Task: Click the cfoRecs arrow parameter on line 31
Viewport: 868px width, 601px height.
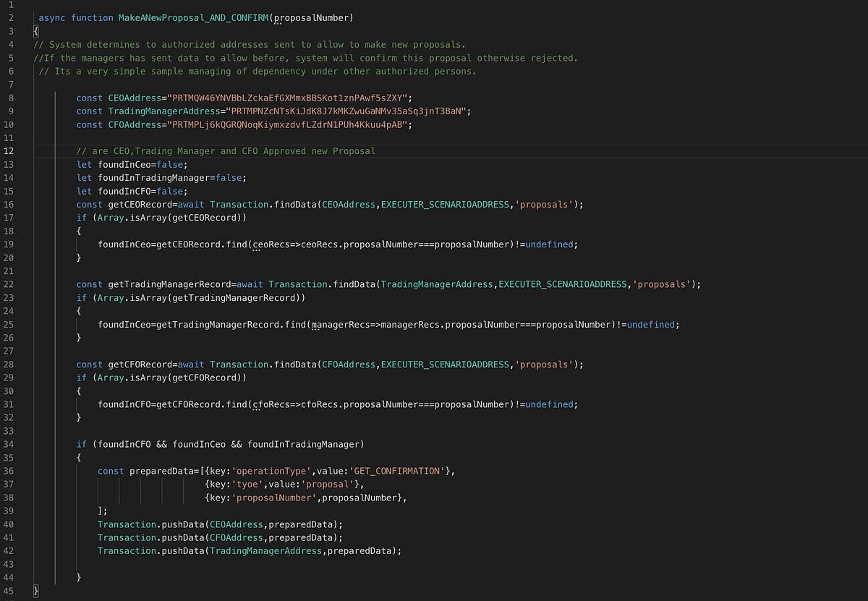Action: click(271, 404)
